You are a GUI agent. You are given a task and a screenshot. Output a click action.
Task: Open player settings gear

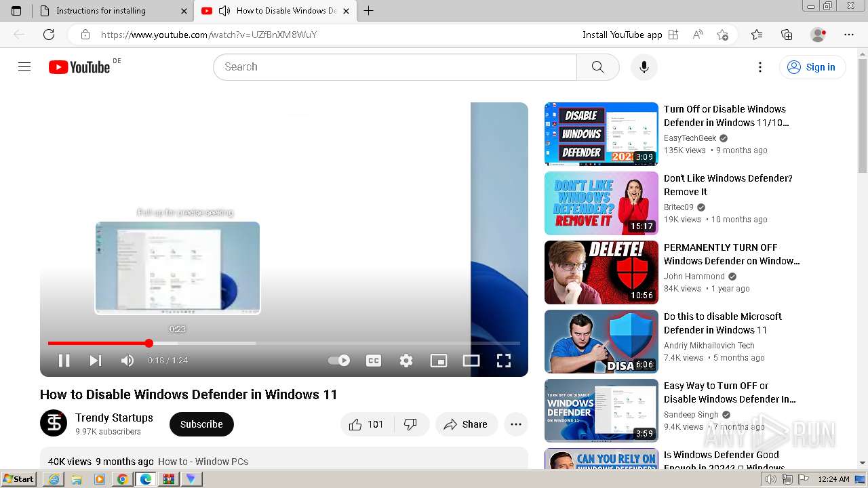[406, 361]
